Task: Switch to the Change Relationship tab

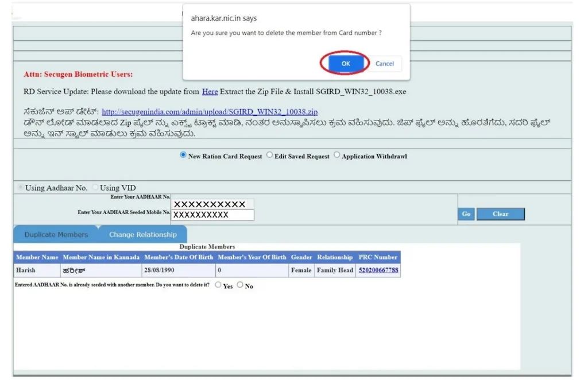Action: pyautogui.click(x=143, y=235)
